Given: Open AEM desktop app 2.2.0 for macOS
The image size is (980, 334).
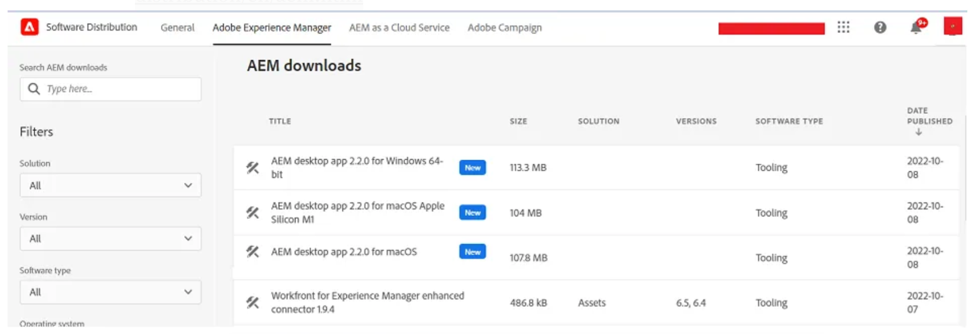Looking at the screenshot, I should coord(344,252).
